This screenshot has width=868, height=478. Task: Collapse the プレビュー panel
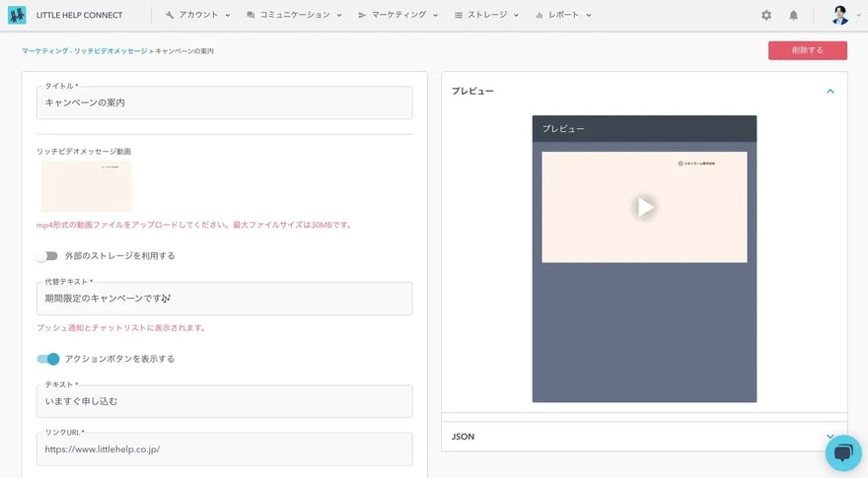click(831, 92)
